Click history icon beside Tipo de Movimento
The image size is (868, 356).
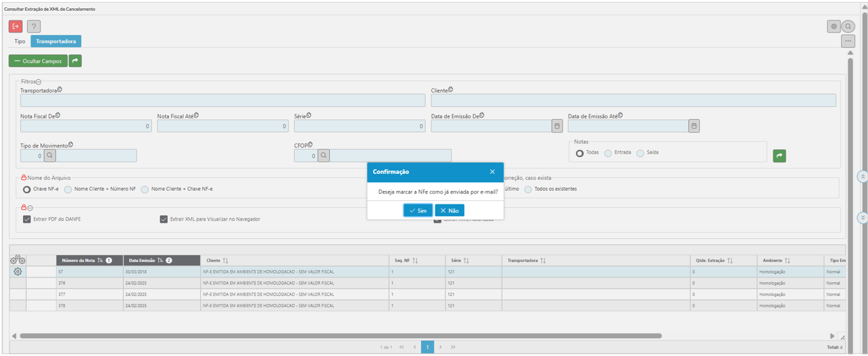click(70, 144)
